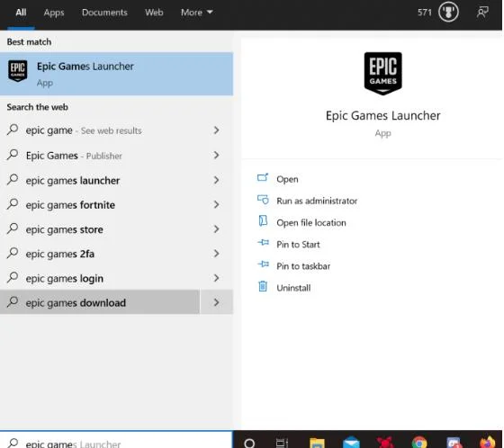Switch to the Documents tab
This screenshot has height=448, width=504.
[x=104, y=13]
